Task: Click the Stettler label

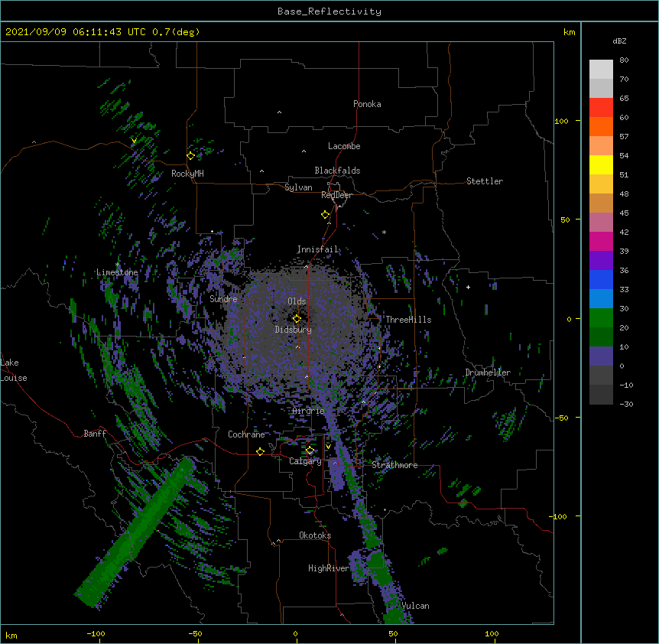Action: (x=485, y=181)
